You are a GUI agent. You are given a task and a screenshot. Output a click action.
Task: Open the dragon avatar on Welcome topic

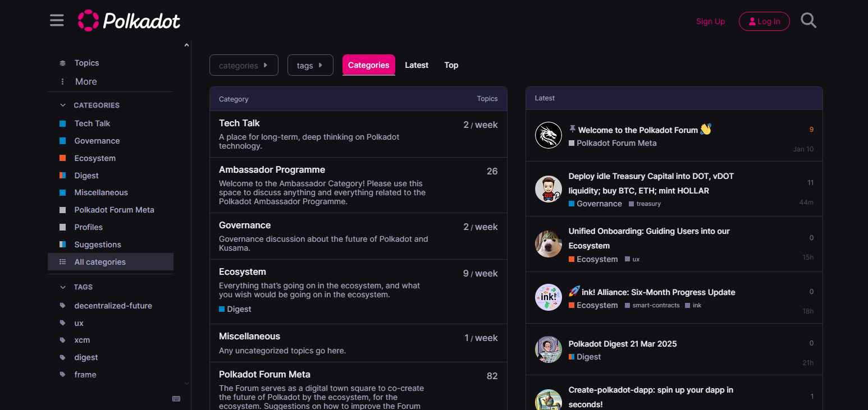(x=549, y=135)
